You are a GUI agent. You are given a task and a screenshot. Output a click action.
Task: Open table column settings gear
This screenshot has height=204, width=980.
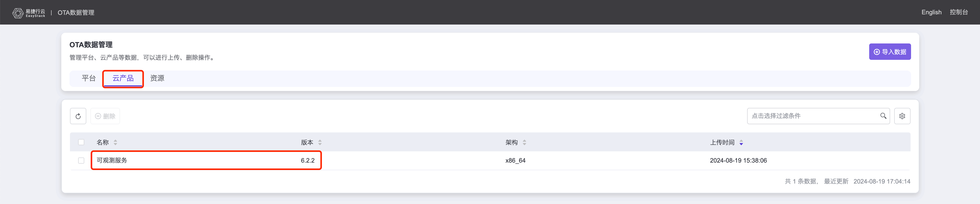[x=902, y=116]
